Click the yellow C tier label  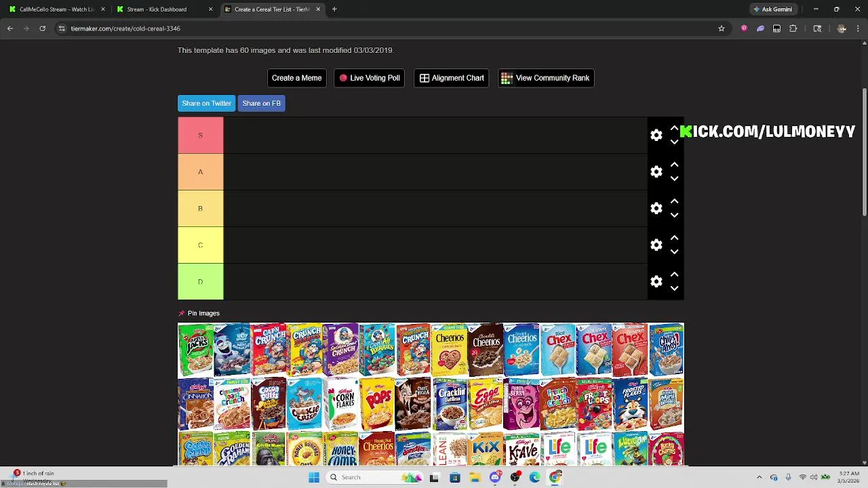pos(200,245)
